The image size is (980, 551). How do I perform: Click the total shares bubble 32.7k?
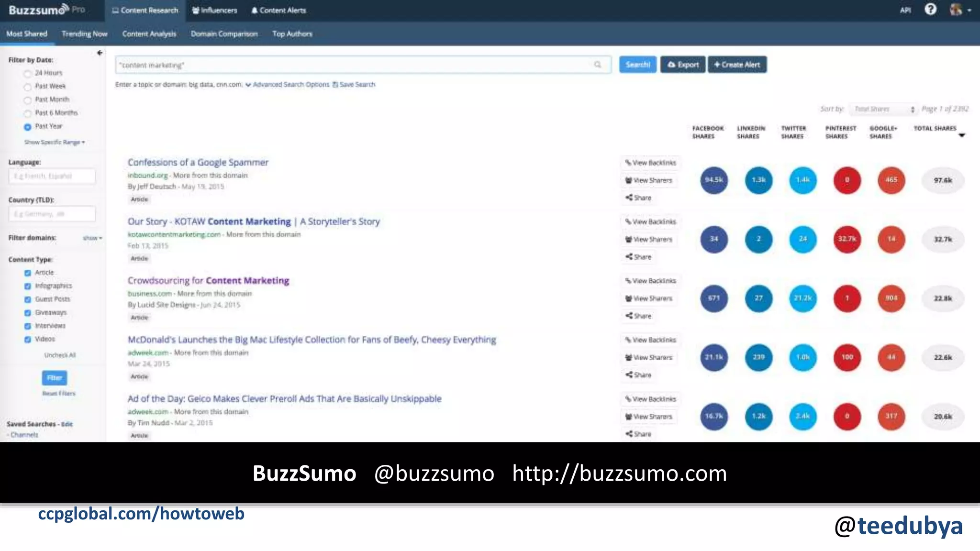(x=943, y=239)
